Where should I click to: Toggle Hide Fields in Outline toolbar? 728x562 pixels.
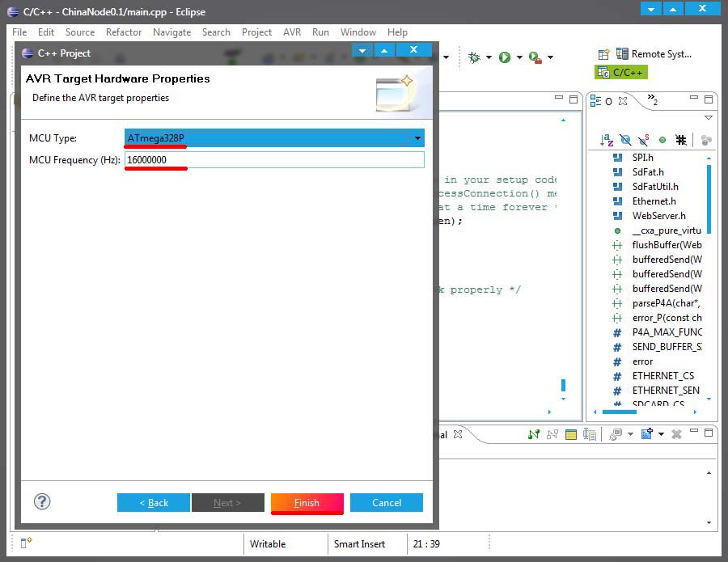coord(625,140)
